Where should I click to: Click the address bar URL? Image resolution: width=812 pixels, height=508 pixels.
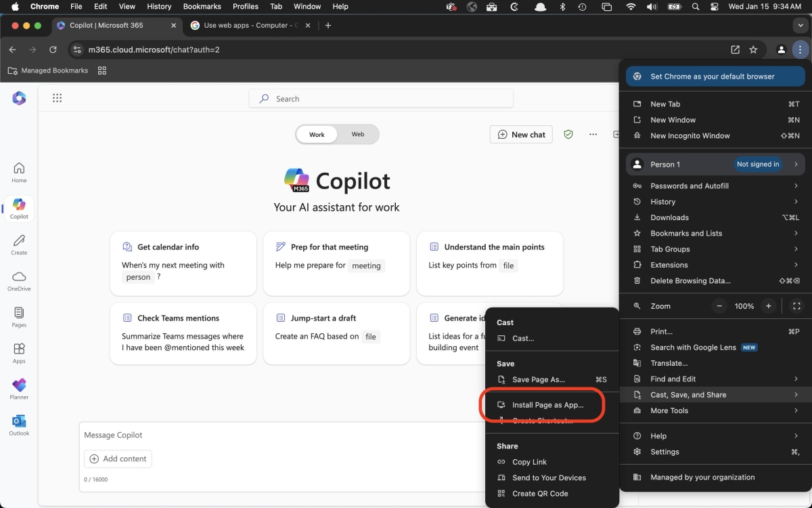[154, 49]
